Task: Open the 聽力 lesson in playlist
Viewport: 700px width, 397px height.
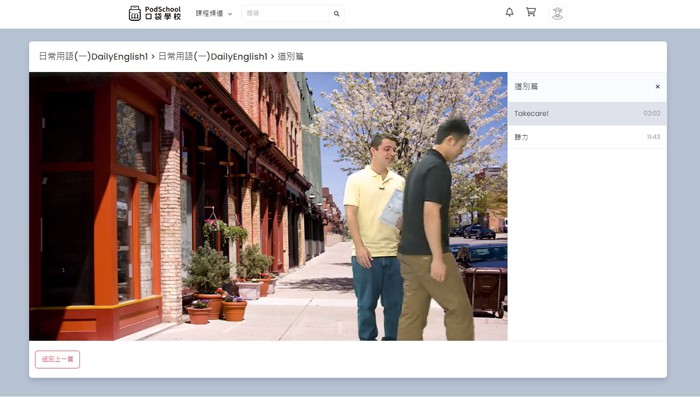Action: [x=587, y=137]
